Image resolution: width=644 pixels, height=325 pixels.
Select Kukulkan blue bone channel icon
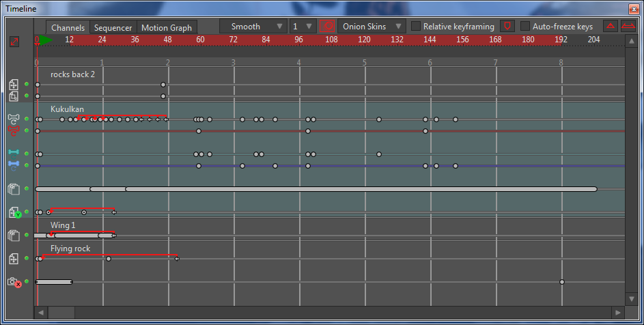pyautogui.click(x=14, y=166)
